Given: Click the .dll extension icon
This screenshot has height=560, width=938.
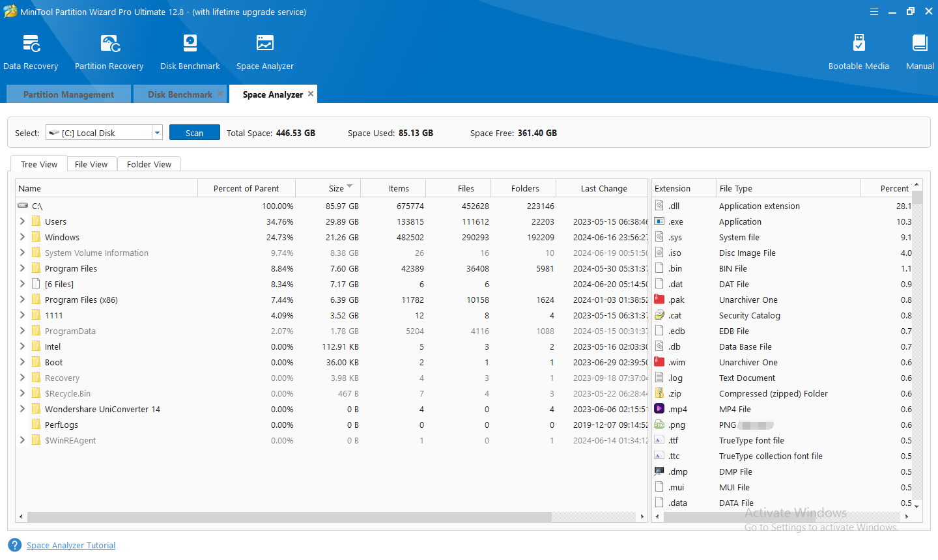Looking at the screenshot, I should pos(659,206).
